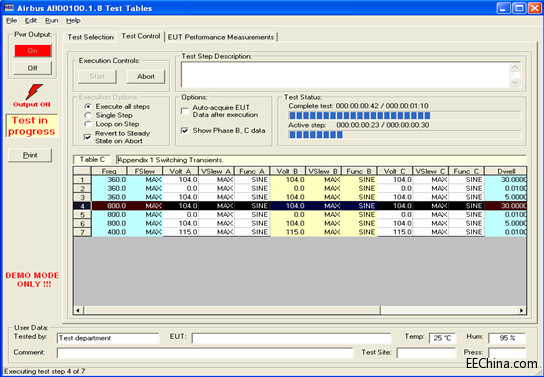Click the Output ON lightning bolt icon
This screenshot has width=544, height=377.
[33, 92]
